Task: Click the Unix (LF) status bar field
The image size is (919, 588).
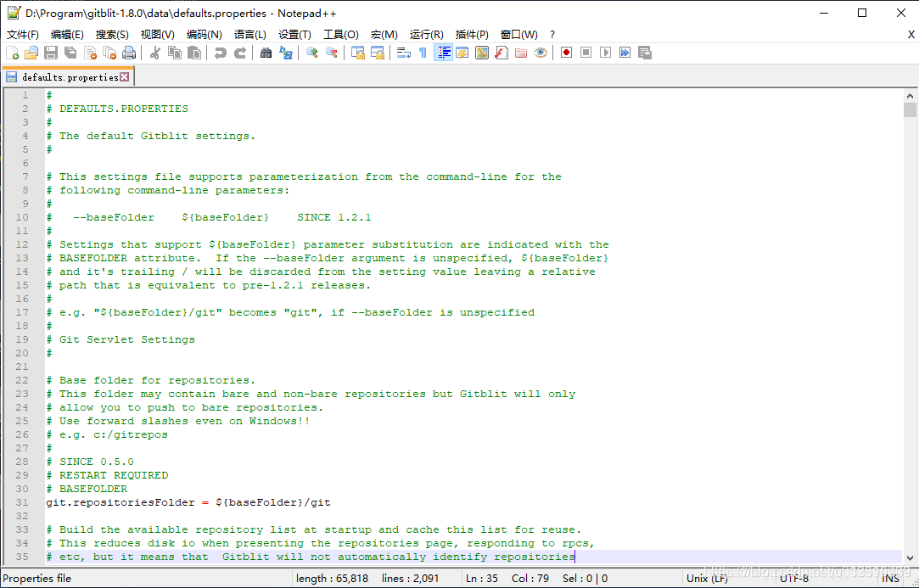Action: tap(707, 579)
